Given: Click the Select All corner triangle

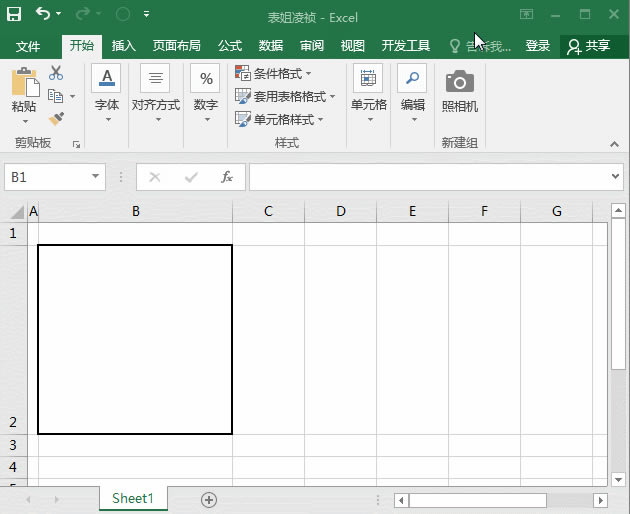Looking at the screenshot, I should point(16,212).
